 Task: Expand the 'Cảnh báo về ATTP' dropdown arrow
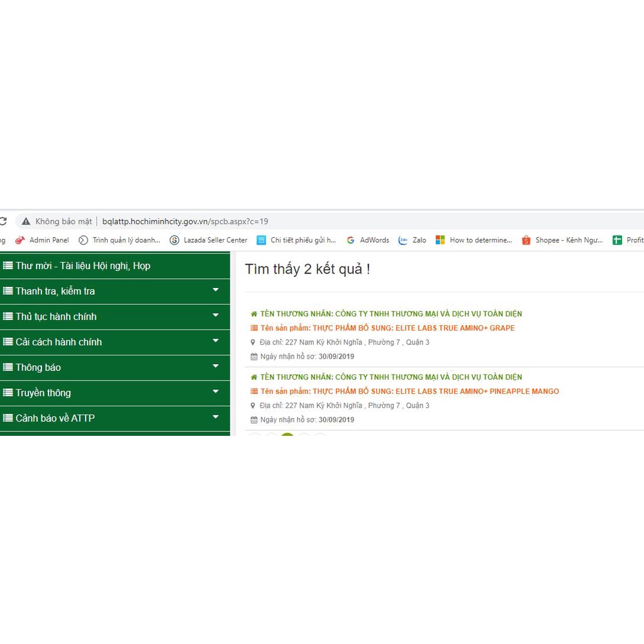tap(216, 417)
